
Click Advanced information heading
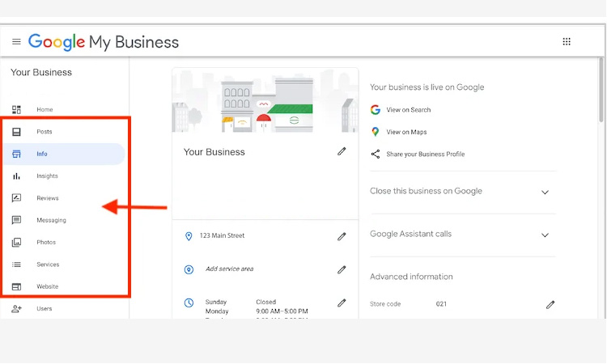[x=411, y=277]
